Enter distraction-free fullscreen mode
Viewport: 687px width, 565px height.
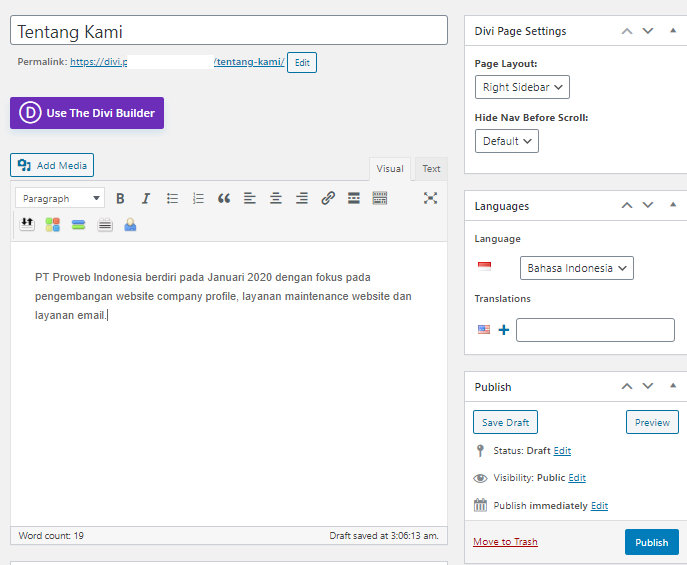430,198
